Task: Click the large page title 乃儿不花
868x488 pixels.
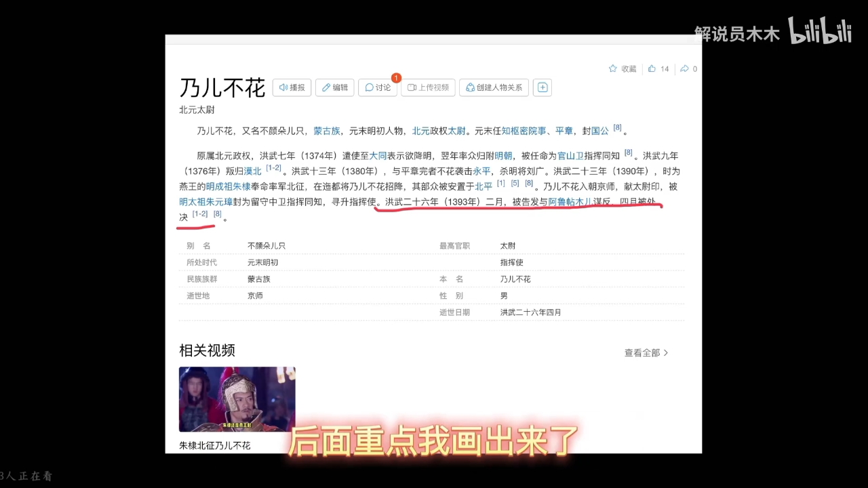Action: coord(222,88)
